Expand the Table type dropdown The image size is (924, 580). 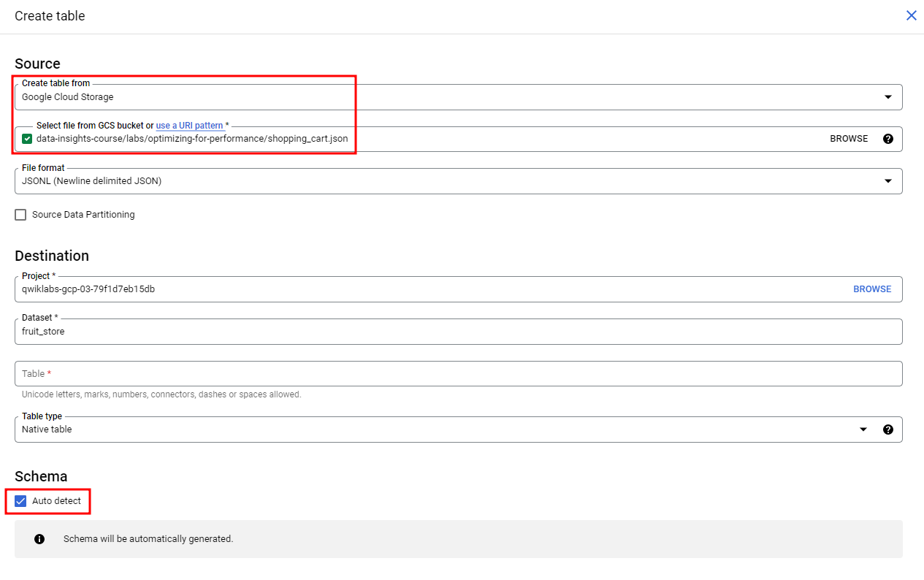point(863,430)
